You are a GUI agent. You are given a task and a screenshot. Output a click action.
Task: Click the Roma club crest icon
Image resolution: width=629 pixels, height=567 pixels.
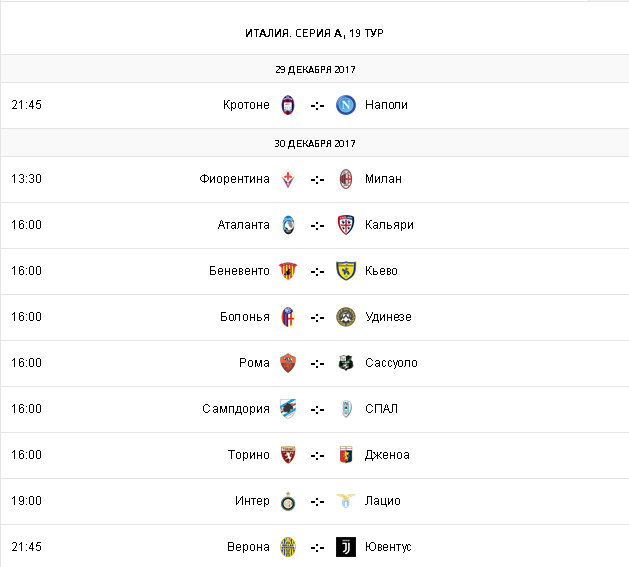tap(288, 363)
